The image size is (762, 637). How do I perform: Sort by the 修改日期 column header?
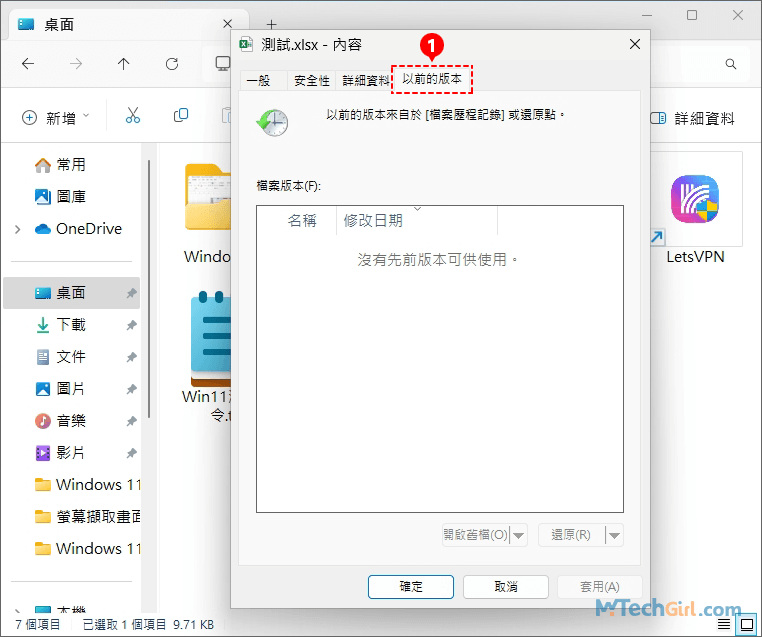[374, 220]
